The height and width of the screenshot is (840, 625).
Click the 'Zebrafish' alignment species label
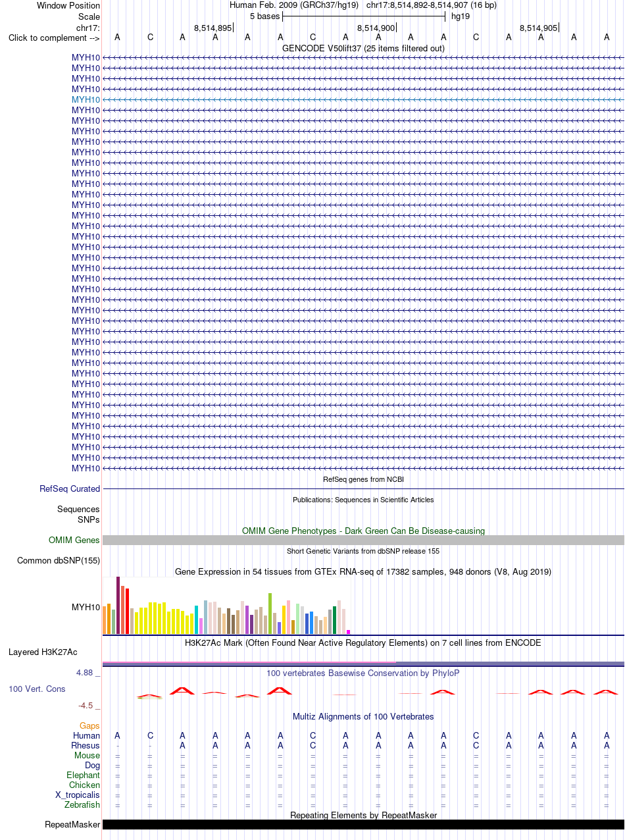pos(82,804)
